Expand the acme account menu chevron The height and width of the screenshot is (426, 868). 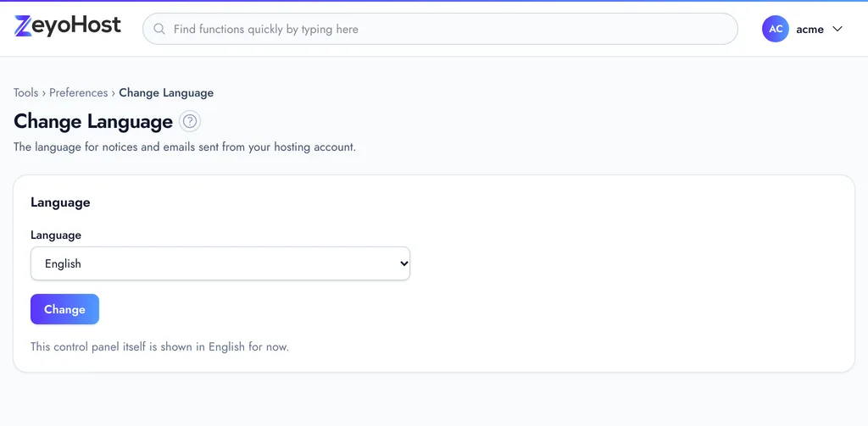[837, 30]
